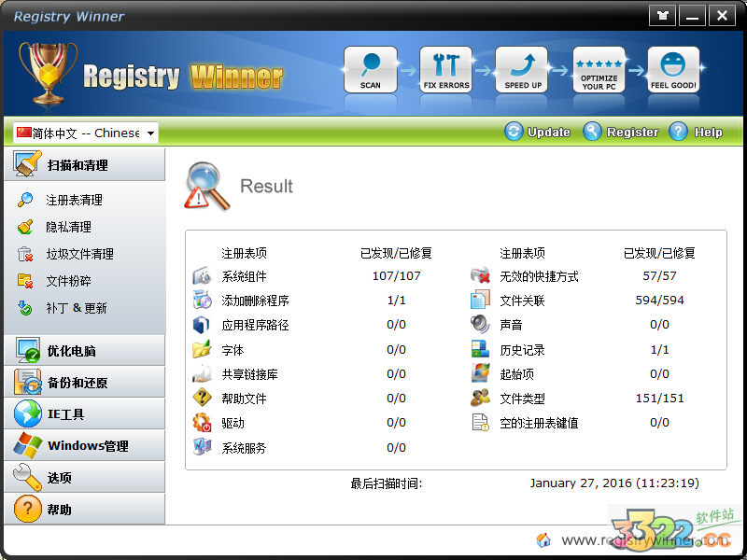Click the FEEL GOOD! step icon
The image size is (747, 560).
673,69
